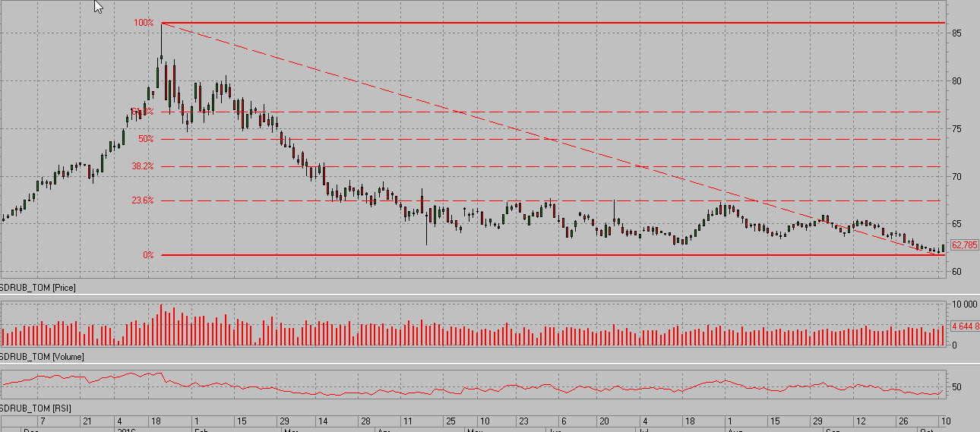This screenshot has width=980, height=432.
Task: Click the 38.2% Fibonacci level label
Action: click(143, 166)
